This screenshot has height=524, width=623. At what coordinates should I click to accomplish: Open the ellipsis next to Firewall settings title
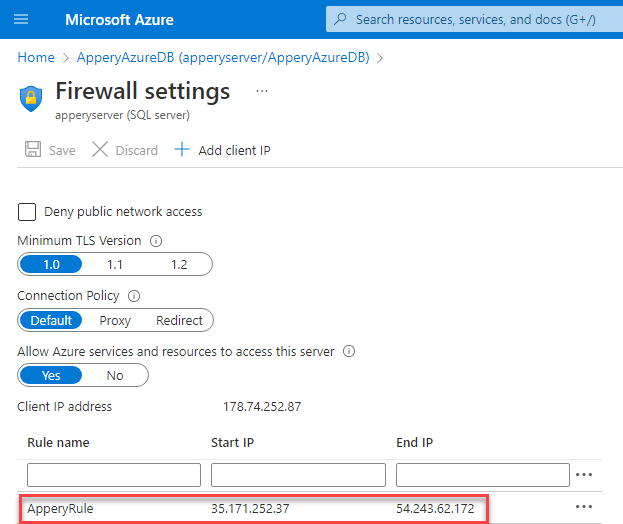pos(262,91)
